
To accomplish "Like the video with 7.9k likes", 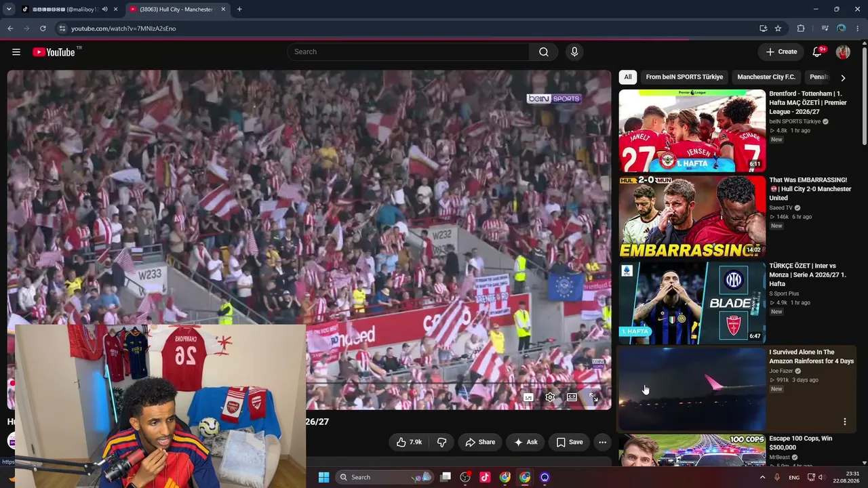I will point(409,442).
